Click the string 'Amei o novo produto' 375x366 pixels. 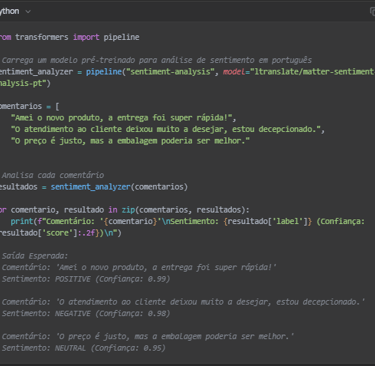point(124,118)
